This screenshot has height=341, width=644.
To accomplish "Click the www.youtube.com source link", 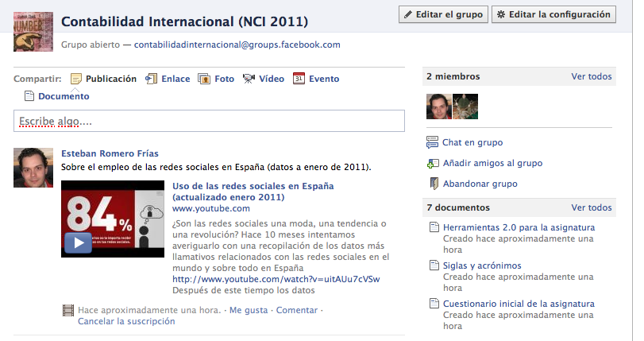I will (x=211, y=208).
